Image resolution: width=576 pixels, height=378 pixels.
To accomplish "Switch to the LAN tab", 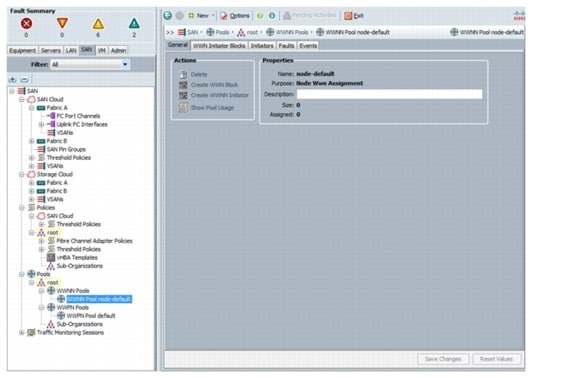I will [x=71, y=50].
